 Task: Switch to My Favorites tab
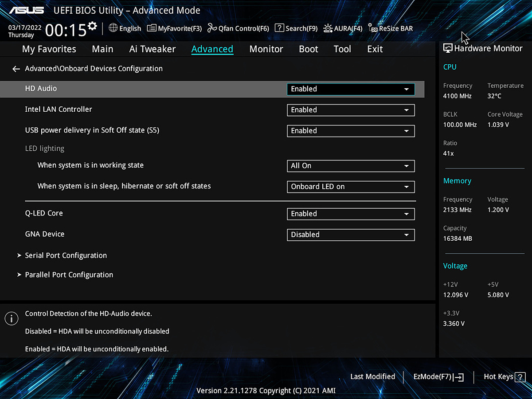(49, 49)
